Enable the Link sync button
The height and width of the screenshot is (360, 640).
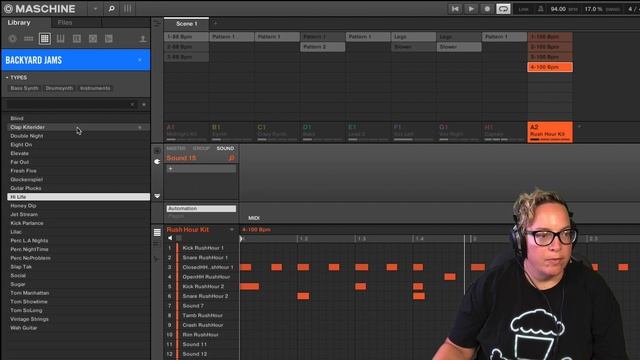tap(523, 9)
